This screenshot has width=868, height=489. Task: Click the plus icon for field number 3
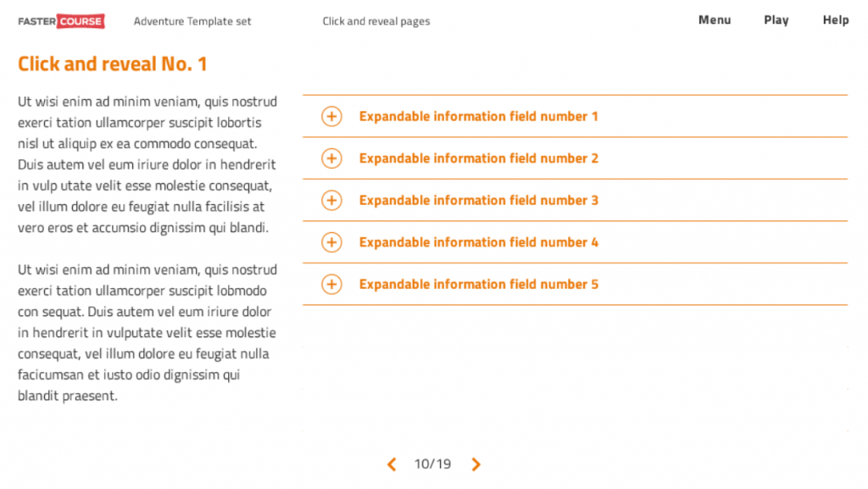click(x=331, y=200)
